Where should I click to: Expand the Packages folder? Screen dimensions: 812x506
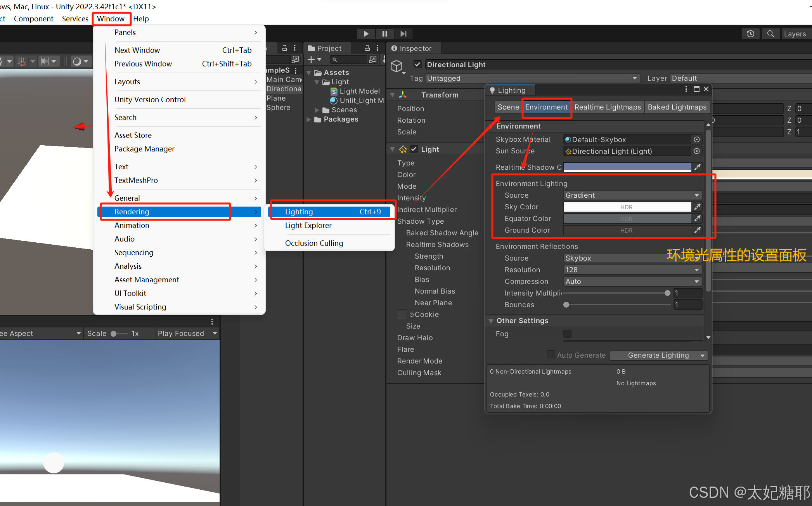pyautogui.click(x=309, y=119)
